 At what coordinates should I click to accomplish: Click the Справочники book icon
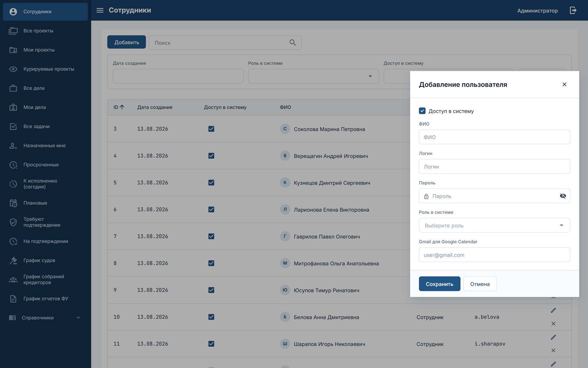click(x=12, y=318)
